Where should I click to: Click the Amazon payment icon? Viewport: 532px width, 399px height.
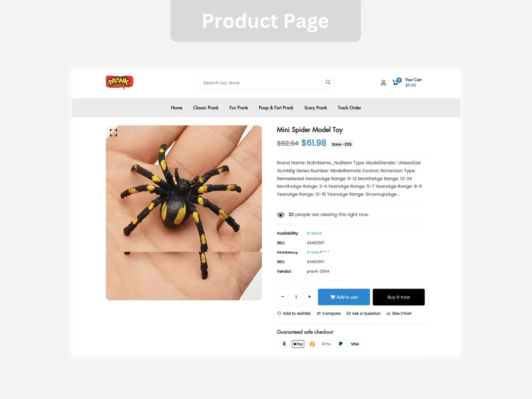pyautogui.click(x=284, y=344)
